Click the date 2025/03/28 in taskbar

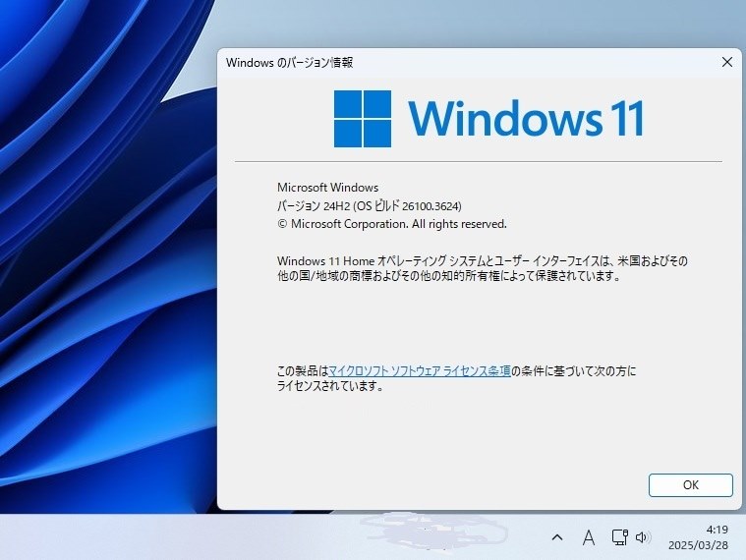click(x=698, y=545)
